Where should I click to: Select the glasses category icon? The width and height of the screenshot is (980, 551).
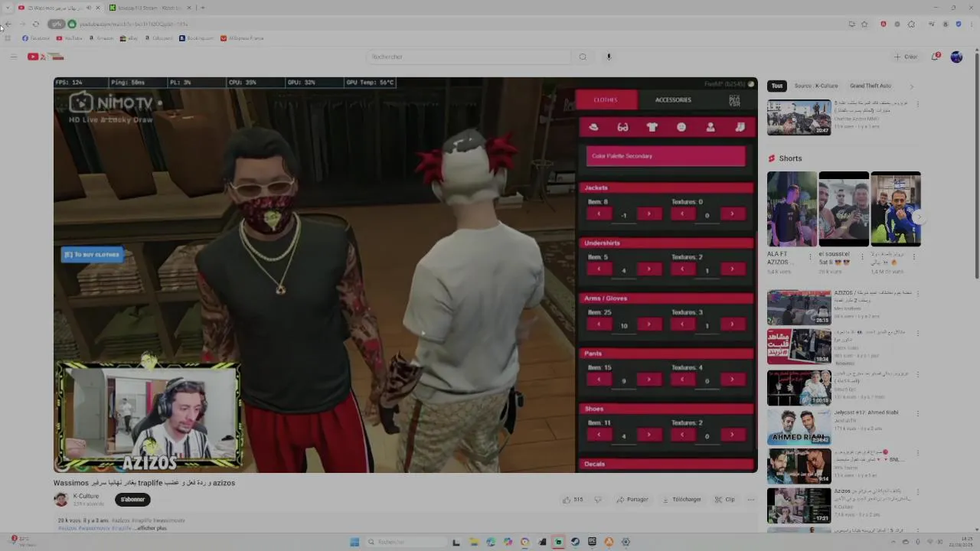point(622,127)
